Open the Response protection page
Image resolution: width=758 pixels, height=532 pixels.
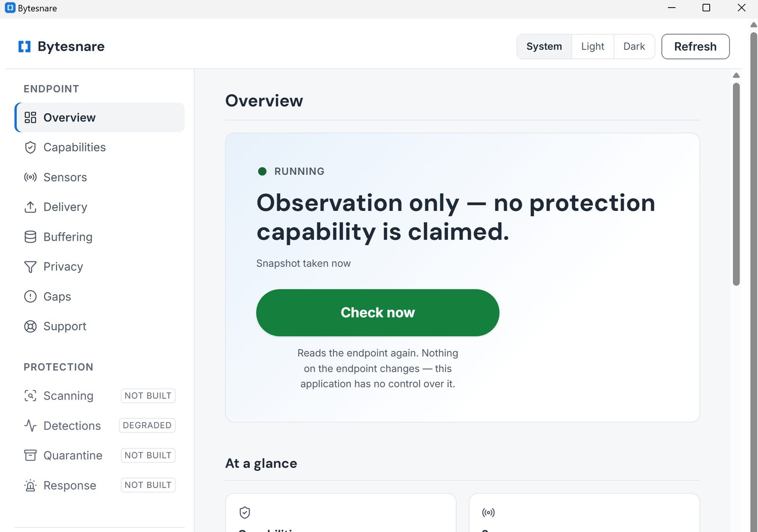point(99,485)
